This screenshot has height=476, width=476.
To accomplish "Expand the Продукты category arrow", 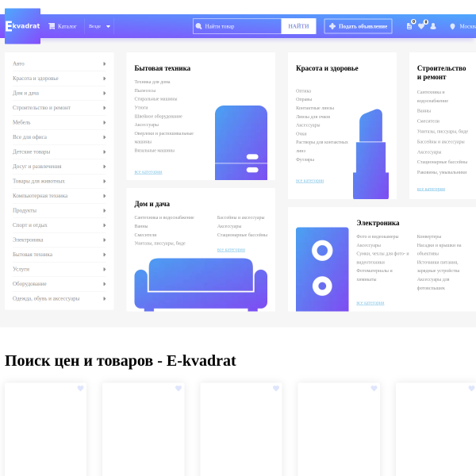I will [x=105, y=211].
